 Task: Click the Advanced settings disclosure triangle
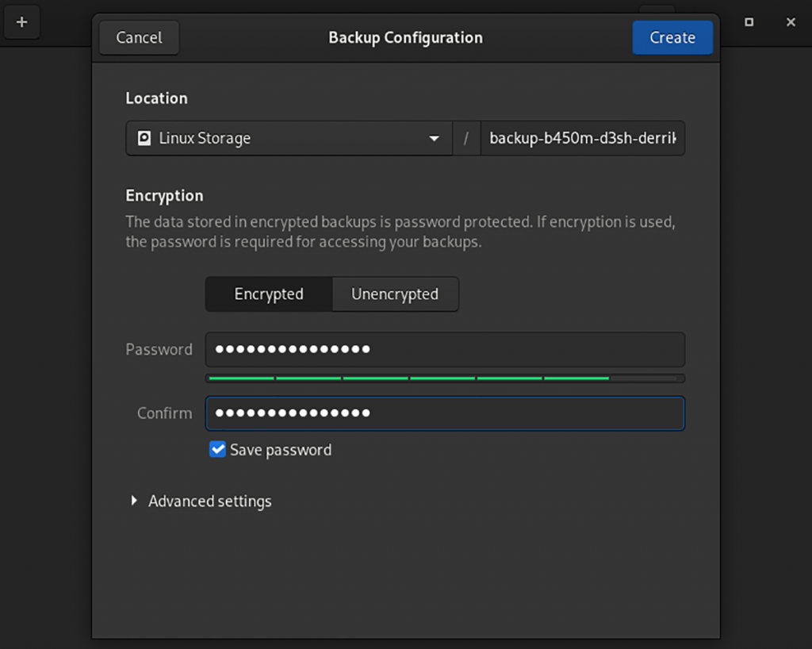(133, 501)
